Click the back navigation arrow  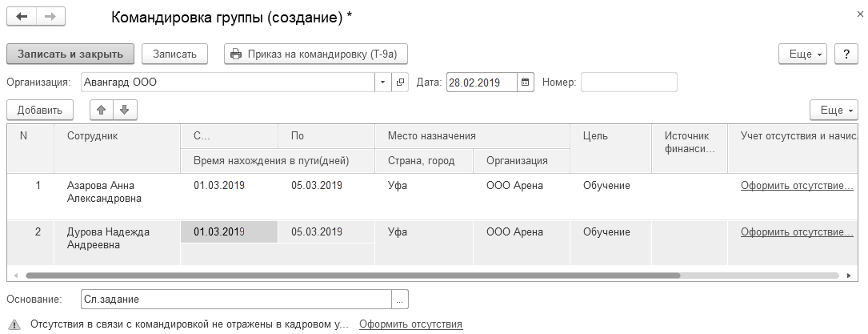pos(22,17)
